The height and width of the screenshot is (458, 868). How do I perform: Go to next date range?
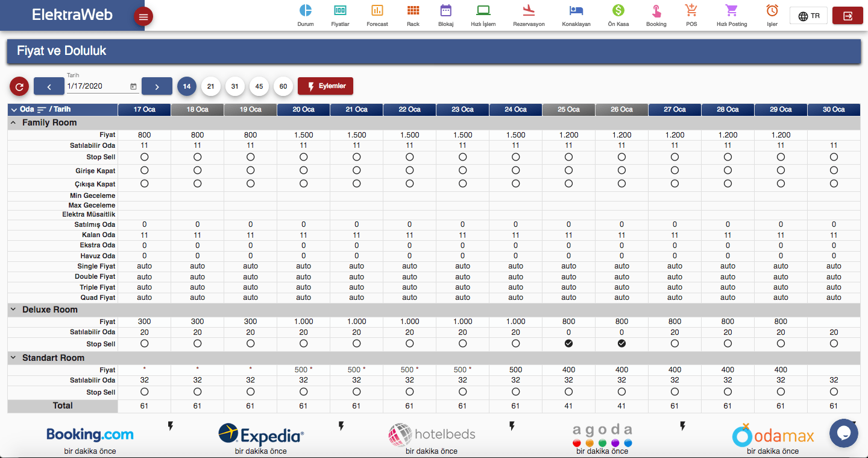157,87
